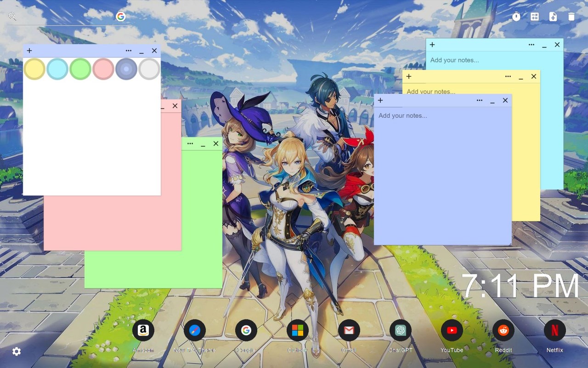The image size is (588, 368).
Task: Open the Gmail shortcut
Action: point(349,330)
